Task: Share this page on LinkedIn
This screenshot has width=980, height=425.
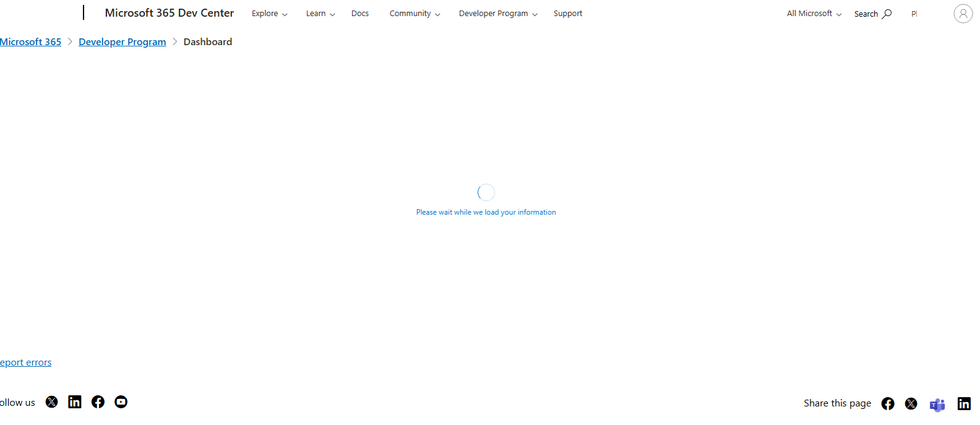Action: click(x=964, y=404)
